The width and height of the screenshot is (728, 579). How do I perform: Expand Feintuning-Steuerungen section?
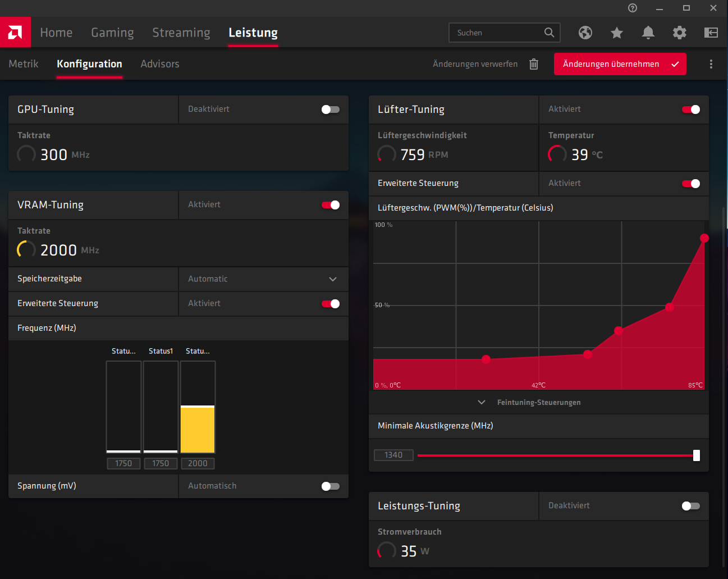(x=530, y=403)
